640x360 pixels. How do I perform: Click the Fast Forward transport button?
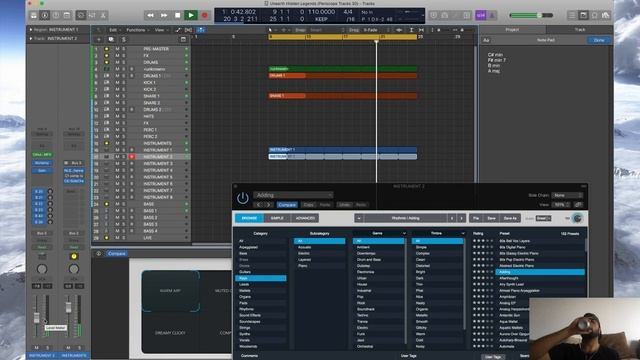(164, 15)
